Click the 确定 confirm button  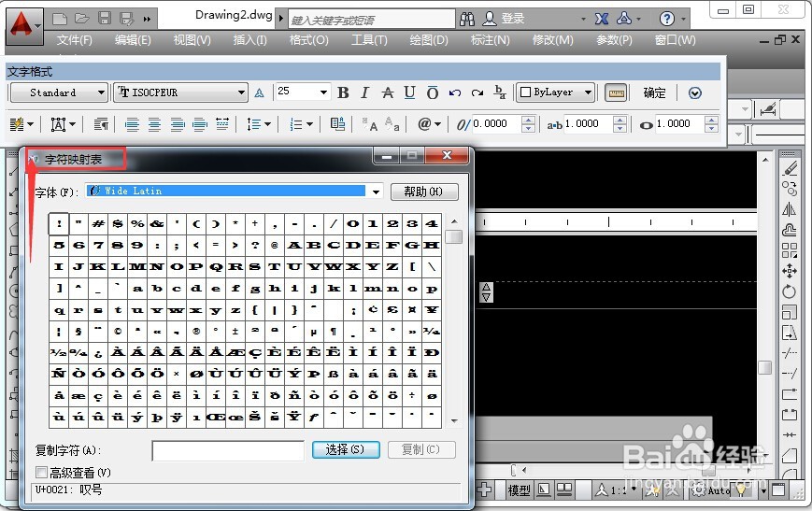click(x=654, y=93)
